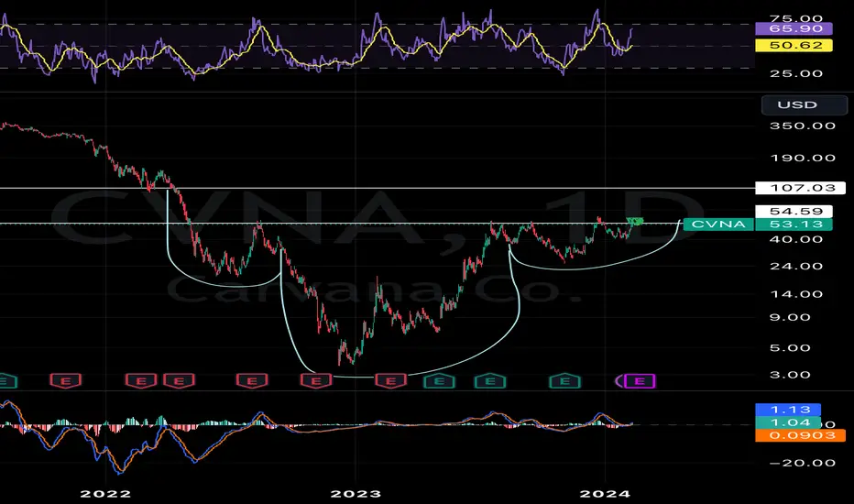
Task: Click the 3.00 price axis label
Action: (790, 375)
